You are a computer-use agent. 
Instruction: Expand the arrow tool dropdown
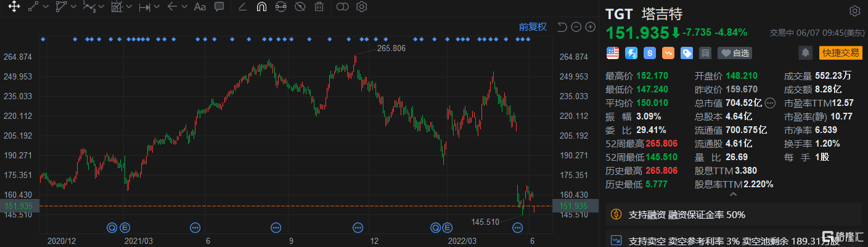[184, 7]
